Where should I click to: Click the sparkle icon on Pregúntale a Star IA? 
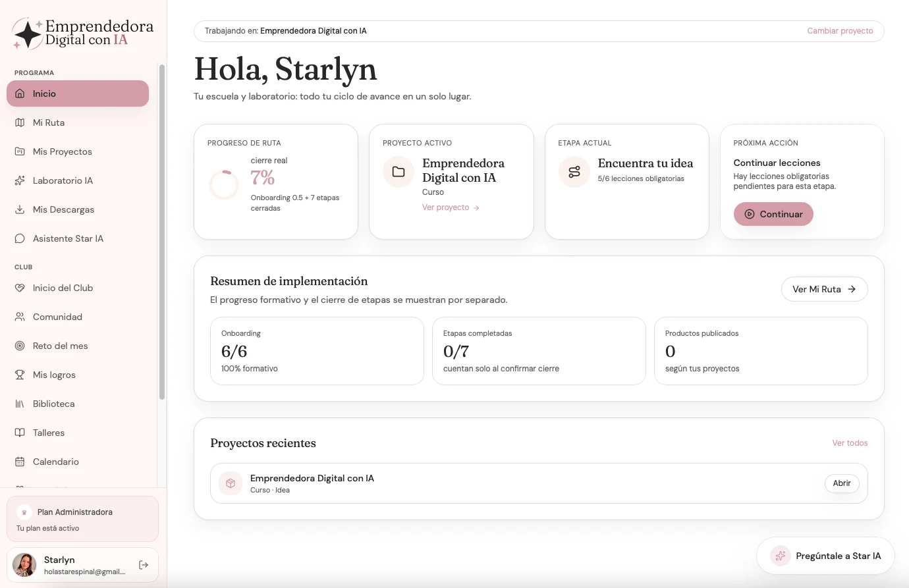781,556
